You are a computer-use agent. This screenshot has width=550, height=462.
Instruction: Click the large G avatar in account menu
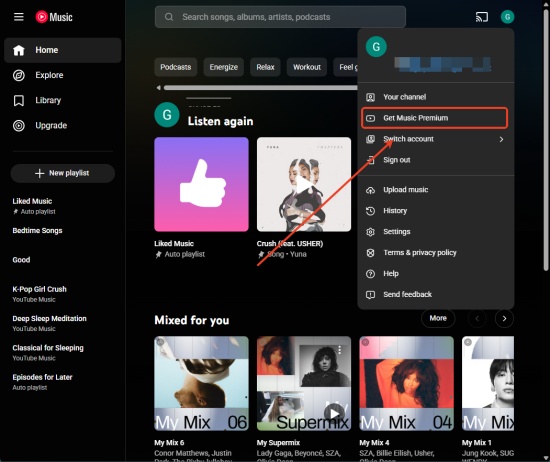[x=376, y=47]
